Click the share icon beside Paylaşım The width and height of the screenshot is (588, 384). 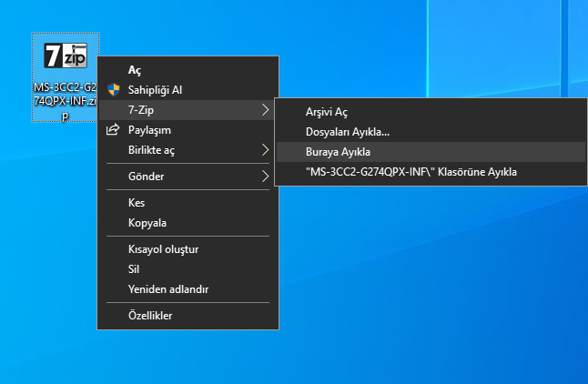(113, 130)
